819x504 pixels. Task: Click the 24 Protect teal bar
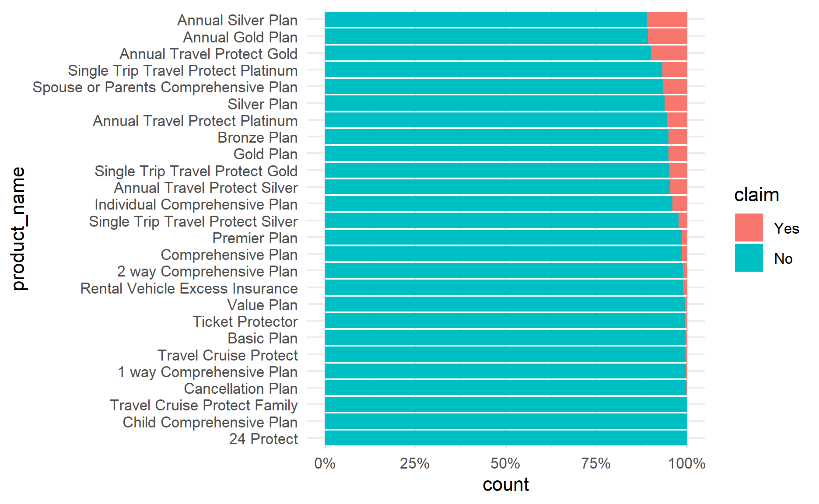click(x=505, y=438)
